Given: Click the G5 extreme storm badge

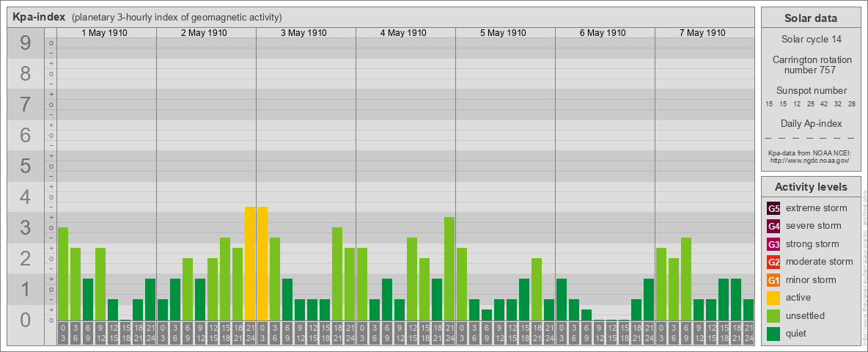Looking at the screenshot, I should (x=773, y=209).
